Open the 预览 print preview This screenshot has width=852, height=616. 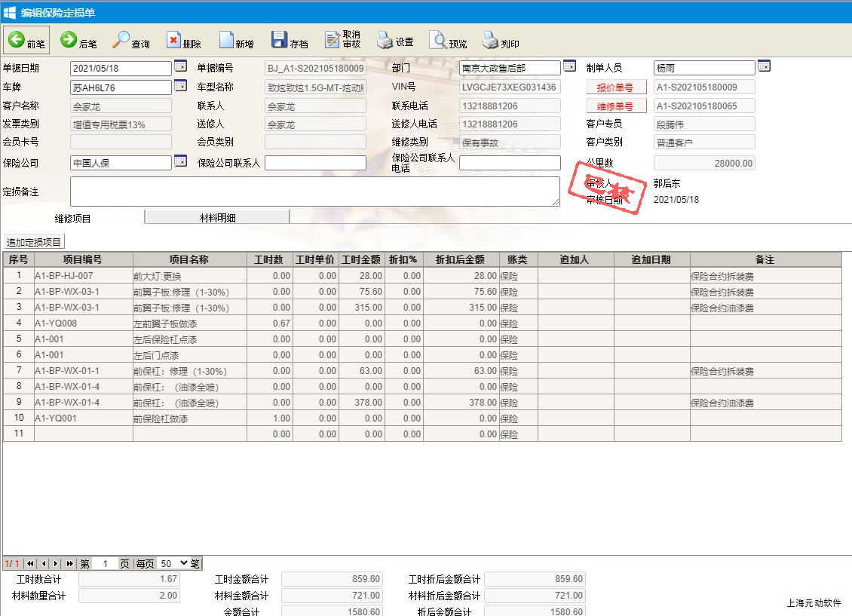pyautogui.click(x=449, y=41)
